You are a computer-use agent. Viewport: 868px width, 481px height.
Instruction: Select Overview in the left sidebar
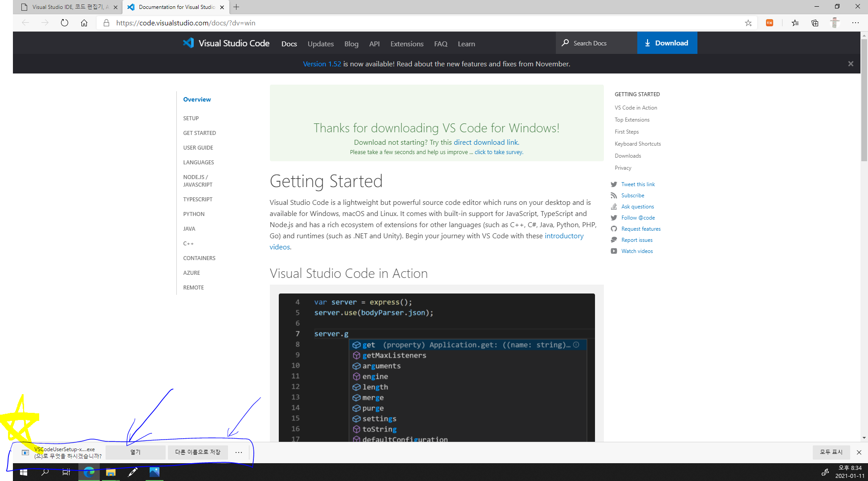pyautogui.click(x=197, y=99)
